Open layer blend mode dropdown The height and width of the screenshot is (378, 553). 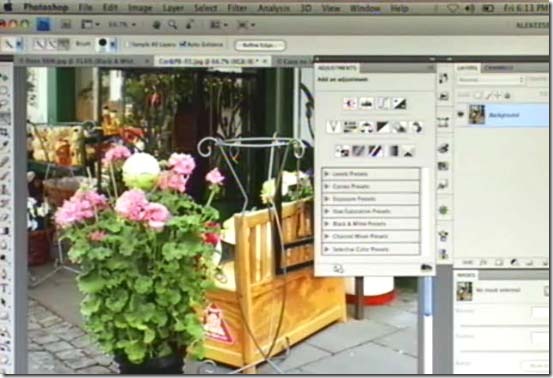[491, 80]
